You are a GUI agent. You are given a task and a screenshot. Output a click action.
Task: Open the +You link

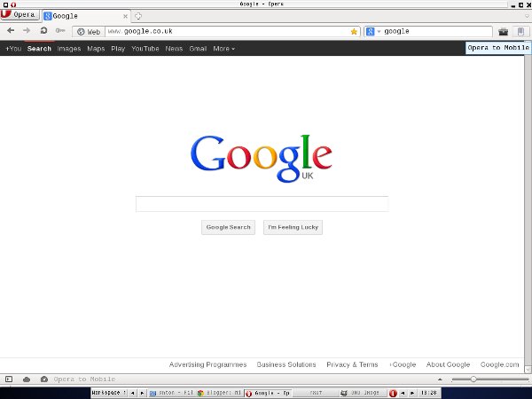[13, 49]
